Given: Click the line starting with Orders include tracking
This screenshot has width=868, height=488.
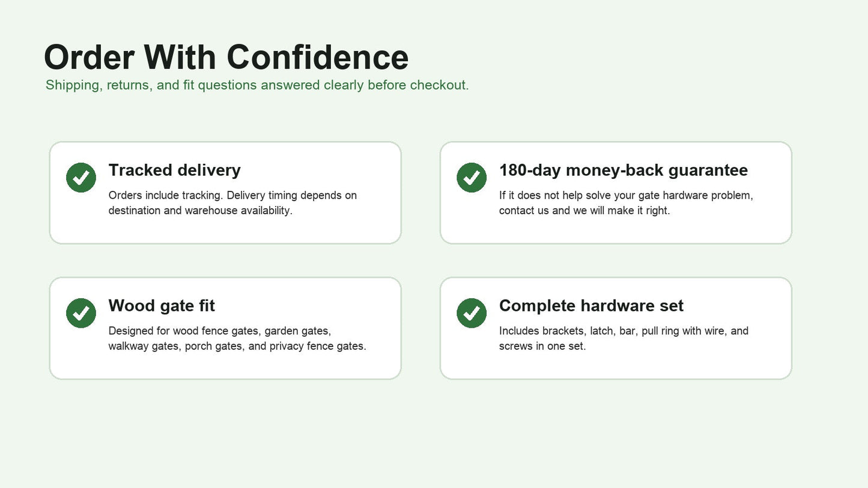Looking at the screenshot, I should pos(232,195).
